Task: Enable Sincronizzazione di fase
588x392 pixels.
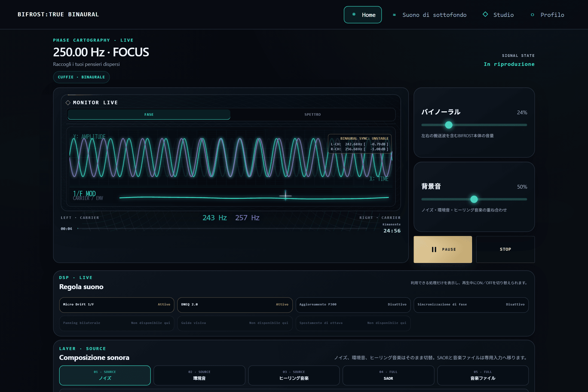Action: (x=471, y=305)
